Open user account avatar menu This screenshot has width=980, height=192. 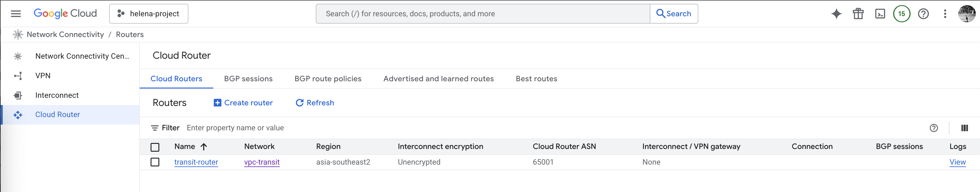click(966, 14)
